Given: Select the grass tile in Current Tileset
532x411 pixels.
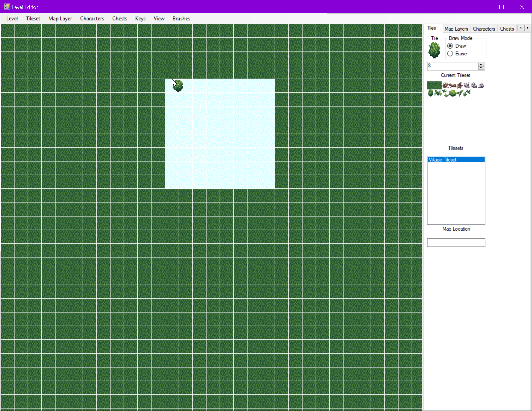Looking at the screenshot, I should point(434,85).
